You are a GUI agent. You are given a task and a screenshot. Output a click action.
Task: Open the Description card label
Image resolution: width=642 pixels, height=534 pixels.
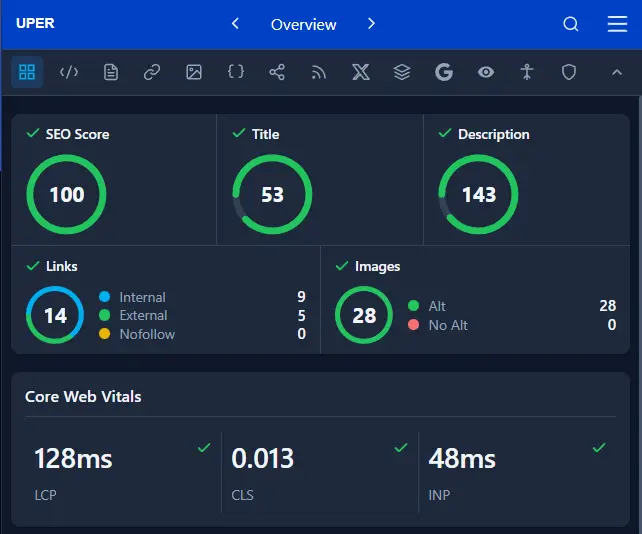[494, 134]
